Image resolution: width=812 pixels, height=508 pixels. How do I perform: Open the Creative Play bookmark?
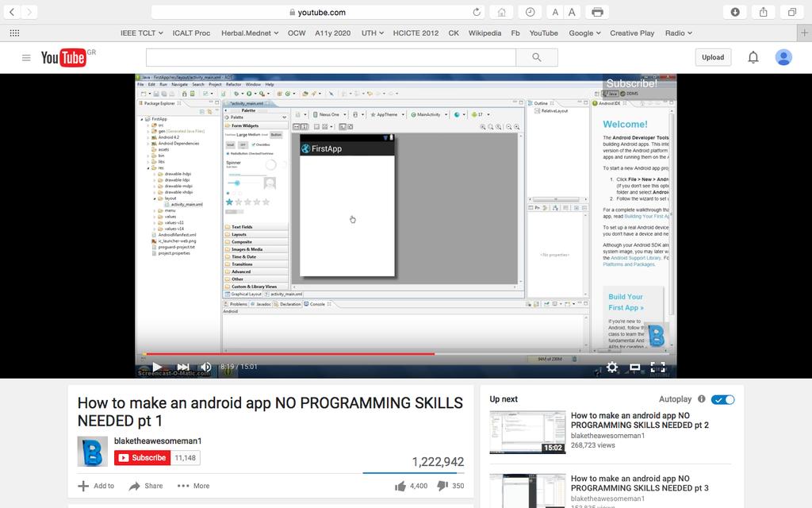click(x=632, y=33)
